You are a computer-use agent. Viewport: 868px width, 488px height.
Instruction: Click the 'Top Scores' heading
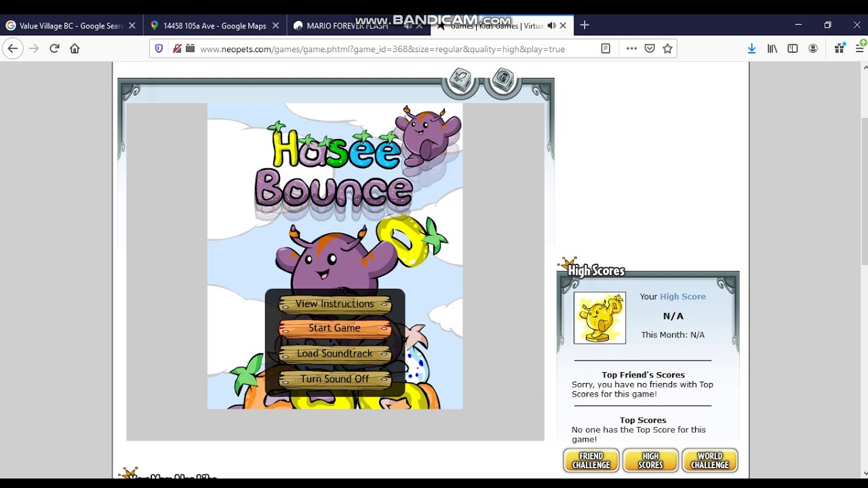click(x=643, y=420)
